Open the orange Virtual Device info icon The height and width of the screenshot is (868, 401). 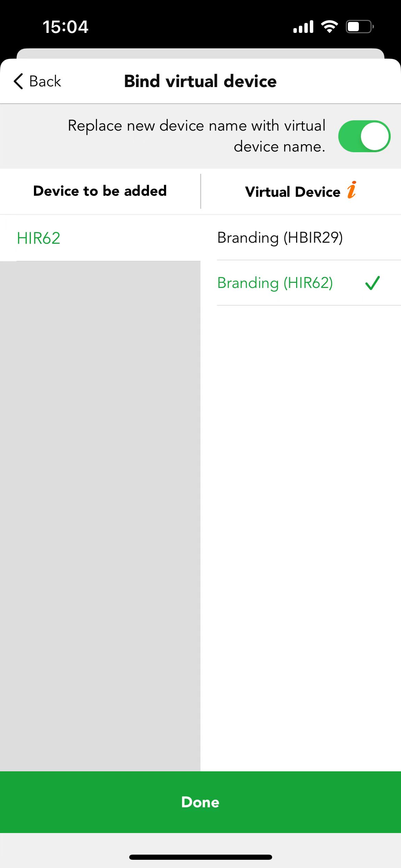click(x=352, y=190)
